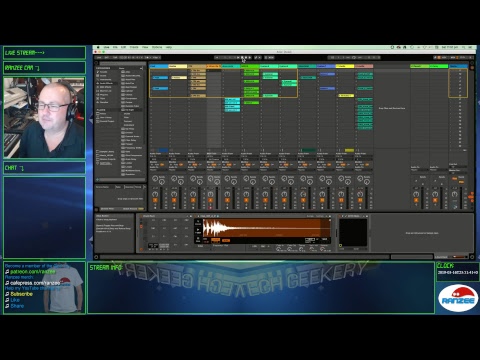Select the salmon pink track header
The height and width of the screenshot is (360, 480).
coord(364,66)
